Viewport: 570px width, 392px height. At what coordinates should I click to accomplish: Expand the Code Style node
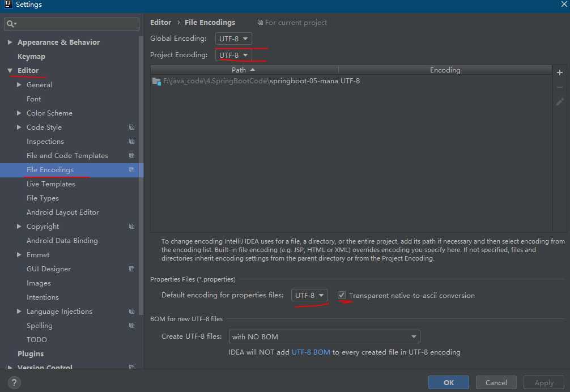[x=19, y=127]
